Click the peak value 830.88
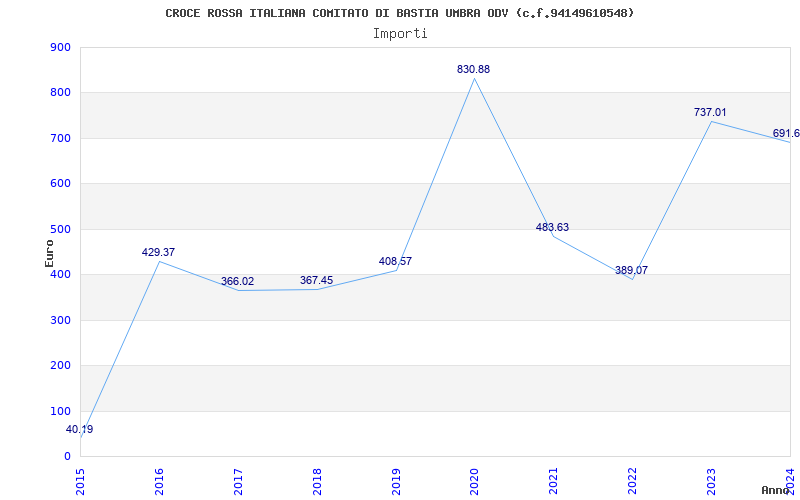Image resolution: width=800 pixels, height=500 pixels. (x=473, y=69)
